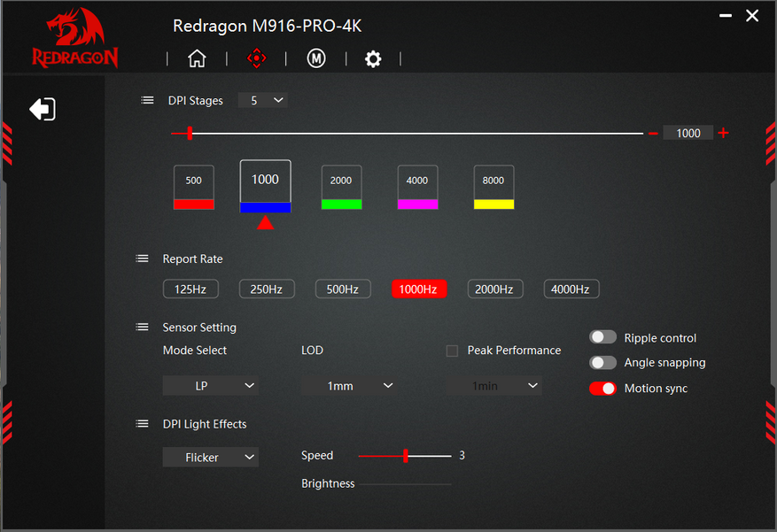
Task: Click the Speed slider handle
Action: [x=406, y=456]
